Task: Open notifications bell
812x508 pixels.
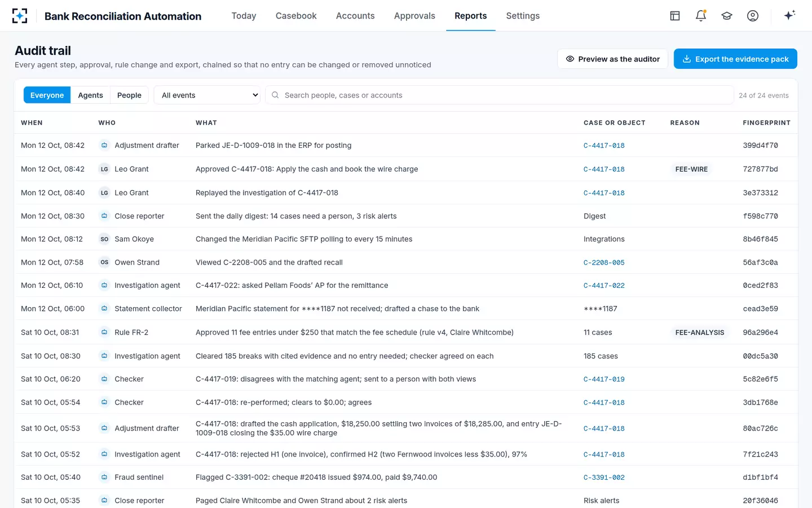Action: pyautogui.click(x=701, y=16)
